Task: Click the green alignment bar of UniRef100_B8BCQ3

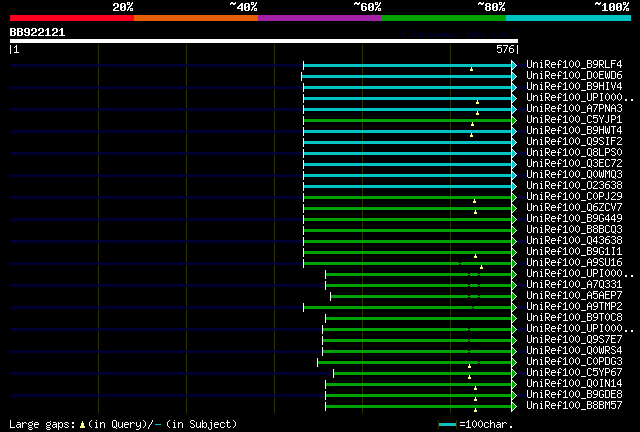Action: (407, 231)
